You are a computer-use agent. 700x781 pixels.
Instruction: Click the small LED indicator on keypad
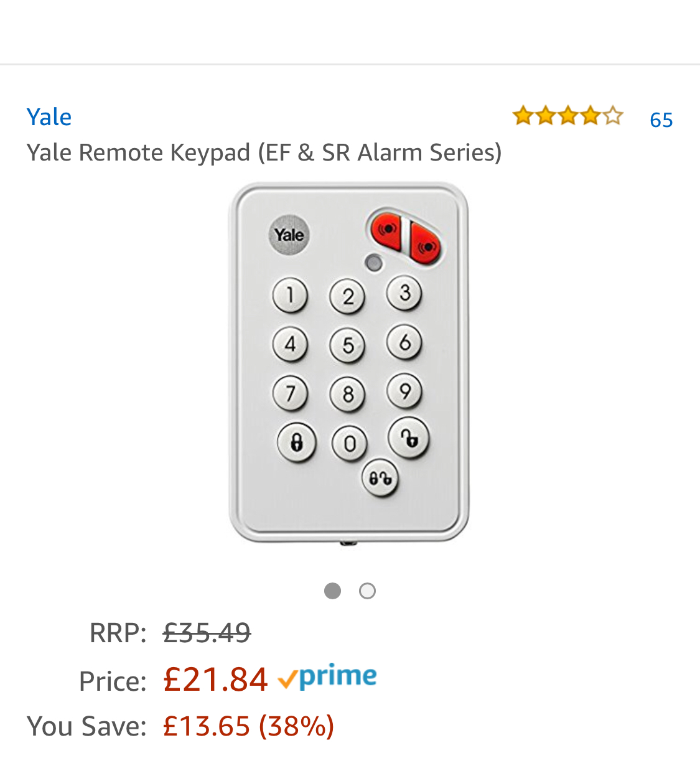point(374,263)
